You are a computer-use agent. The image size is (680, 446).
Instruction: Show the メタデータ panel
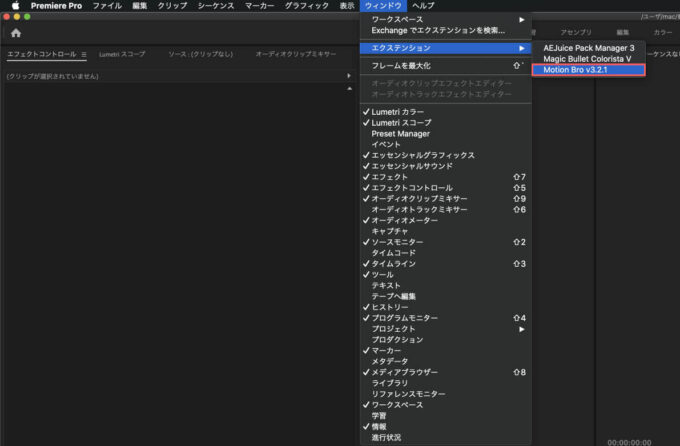445,361
